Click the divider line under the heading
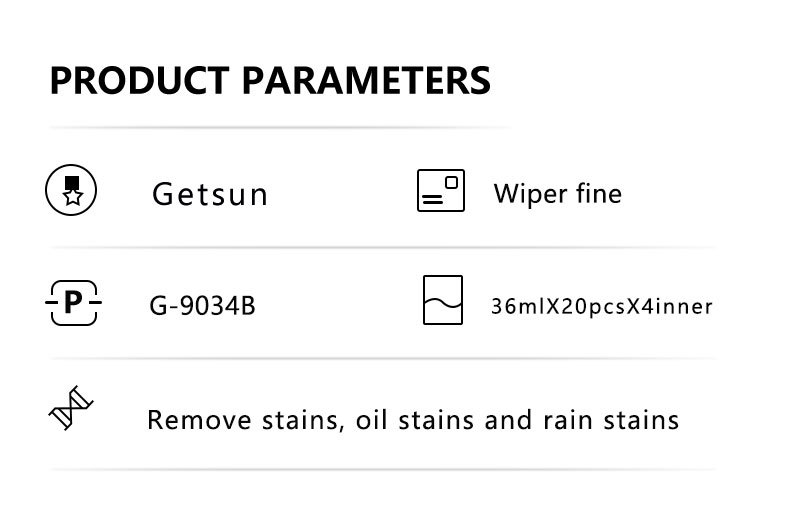Viewport: 790px width, 524px height. coord(280,128)
